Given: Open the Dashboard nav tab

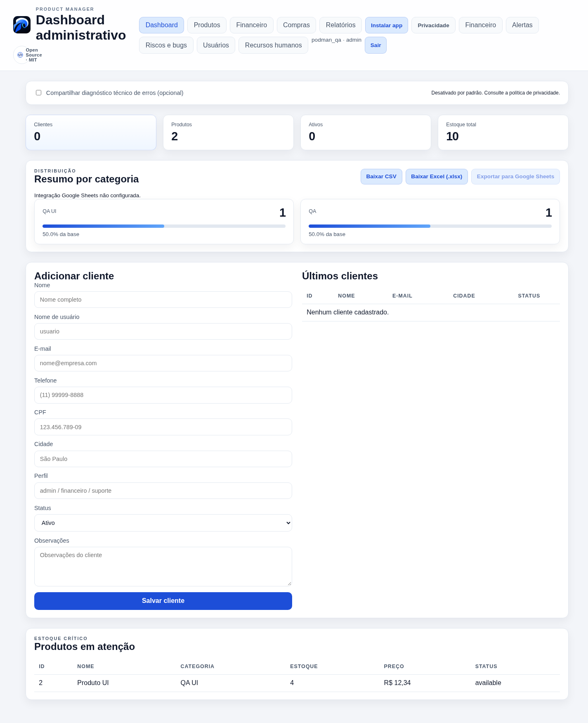Looking at the screenshot, I should pyautogui.click(x=162, y=25).
